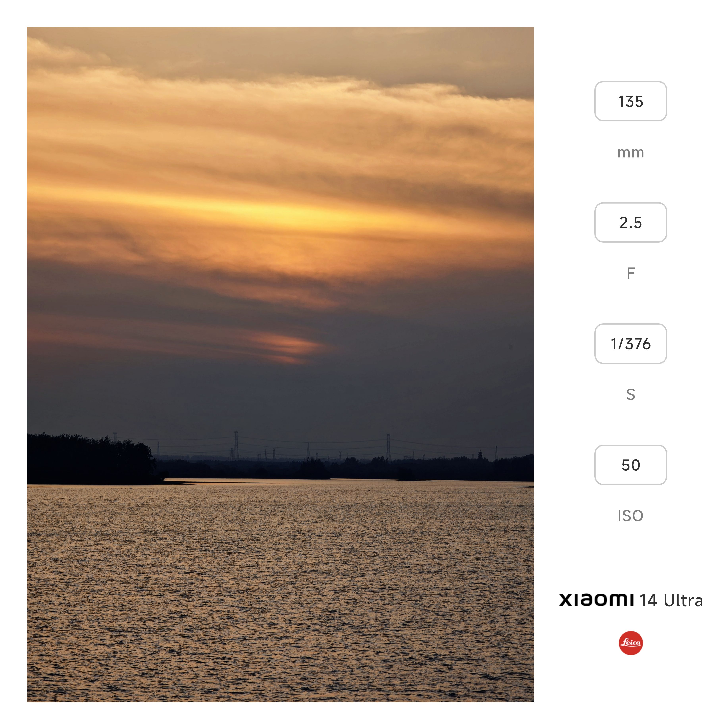The width and height of the screenshot is (728, 728).
Task: Select the 135 focal length box
Action: [630, 101]
